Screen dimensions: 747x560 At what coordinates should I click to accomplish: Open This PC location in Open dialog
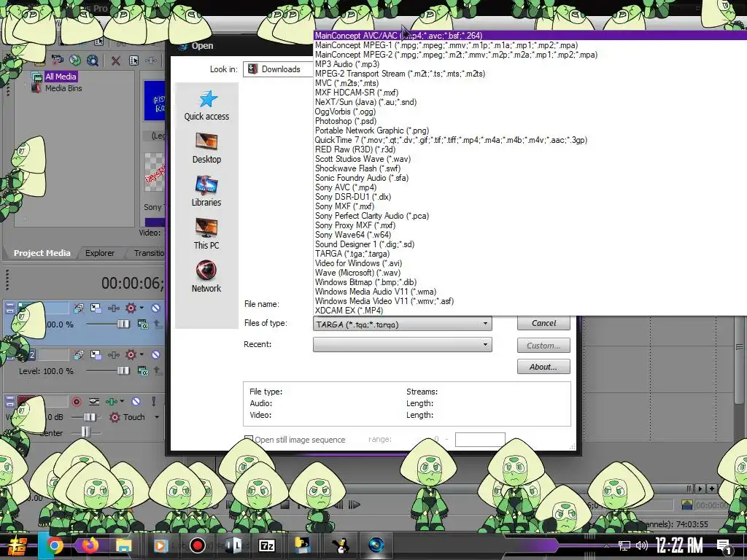206,234
